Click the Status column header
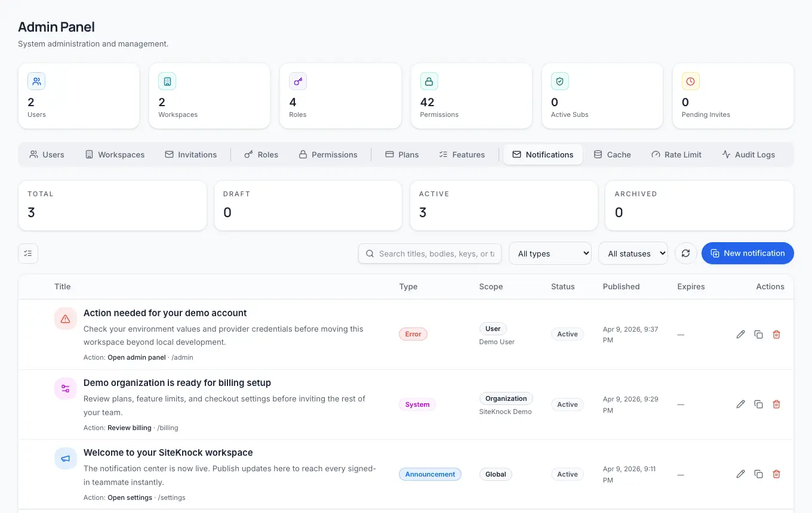812x513 pixels. coord(563,287)
